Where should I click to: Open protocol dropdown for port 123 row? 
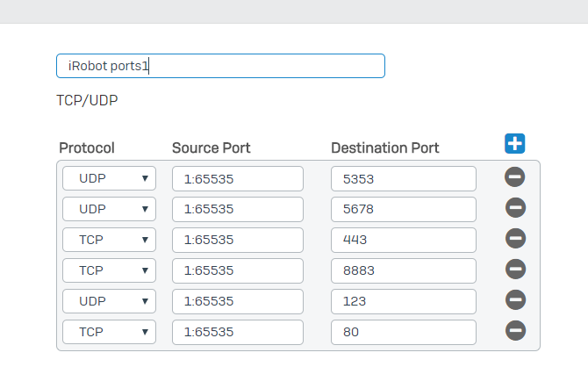coord(109,301)
